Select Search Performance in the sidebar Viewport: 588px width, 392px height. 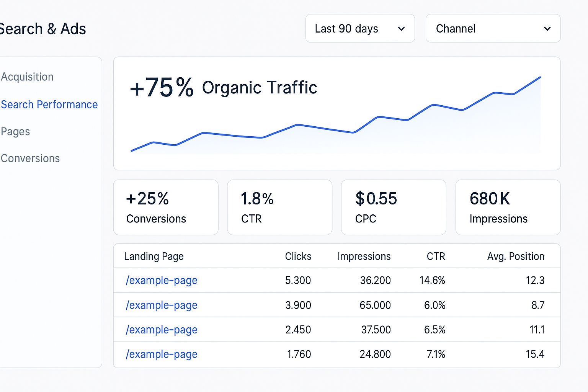49,105
